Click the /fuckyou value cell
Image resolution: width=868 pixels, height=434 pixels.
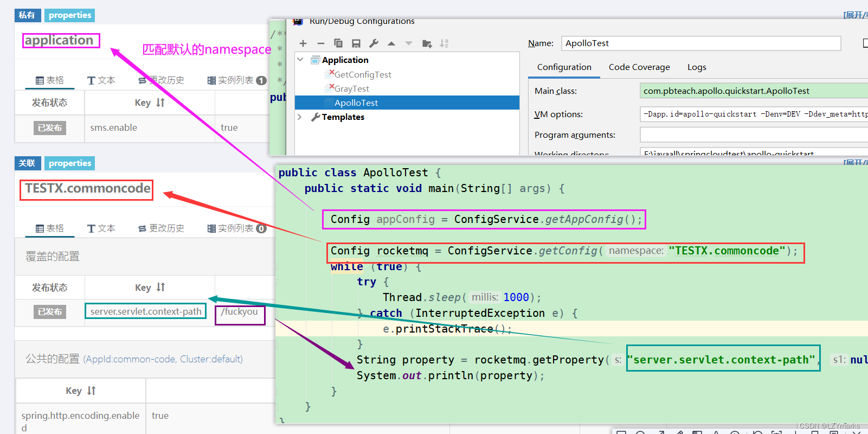click(240, 311)
